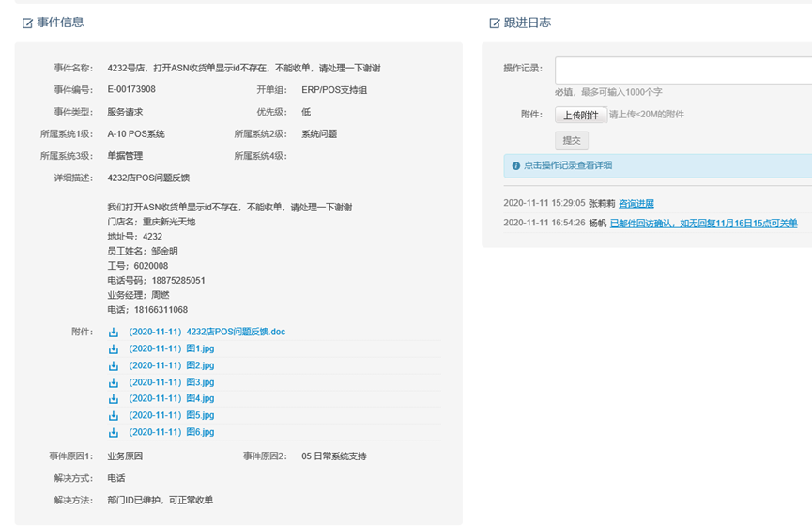This screenshot has height=526, width=812.
Task: Click download icon for 4232店POS问题反馈.doc
Action: pyautogui.click(x=114, y=333)
